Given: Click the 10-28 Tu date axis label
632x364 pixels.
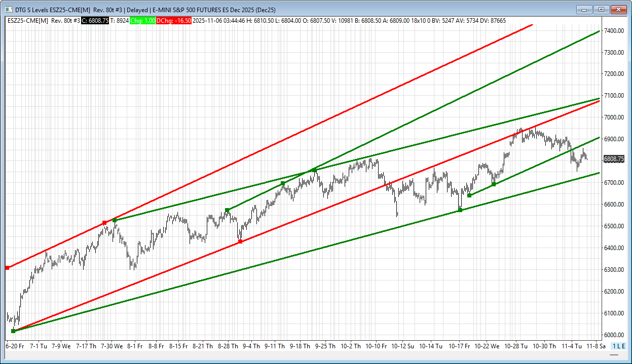Looking at the screenshot, I should (x=516, y=346).
